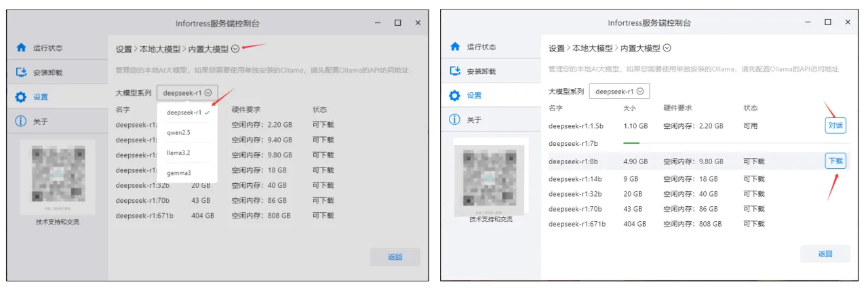Select deepseek-r1:1.5b name in right window
Screen dimensions: 868x291
point(576,125)
